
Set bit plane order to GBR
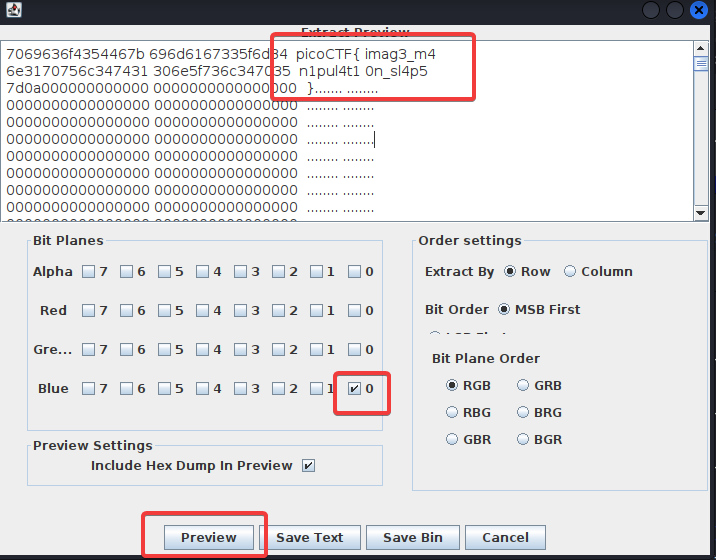coord(452,439)
